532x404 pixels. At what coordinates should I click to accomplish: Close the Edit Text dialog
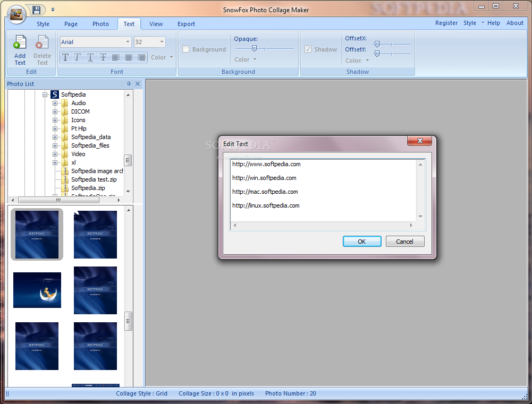(420, 141)
